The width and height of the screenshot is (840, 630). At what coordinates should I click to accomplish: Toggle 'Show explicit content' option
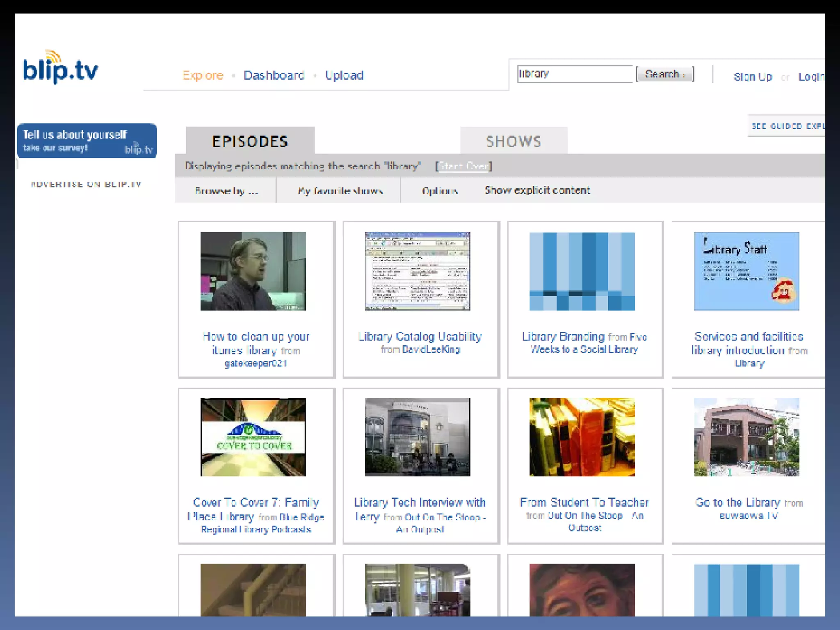coord(537,190)
